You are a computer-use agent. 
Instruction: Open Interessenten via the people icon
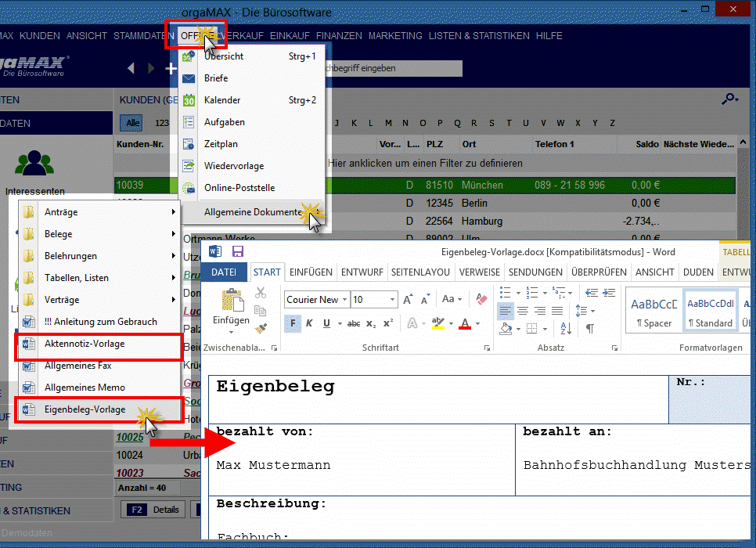tap(34, 163)
